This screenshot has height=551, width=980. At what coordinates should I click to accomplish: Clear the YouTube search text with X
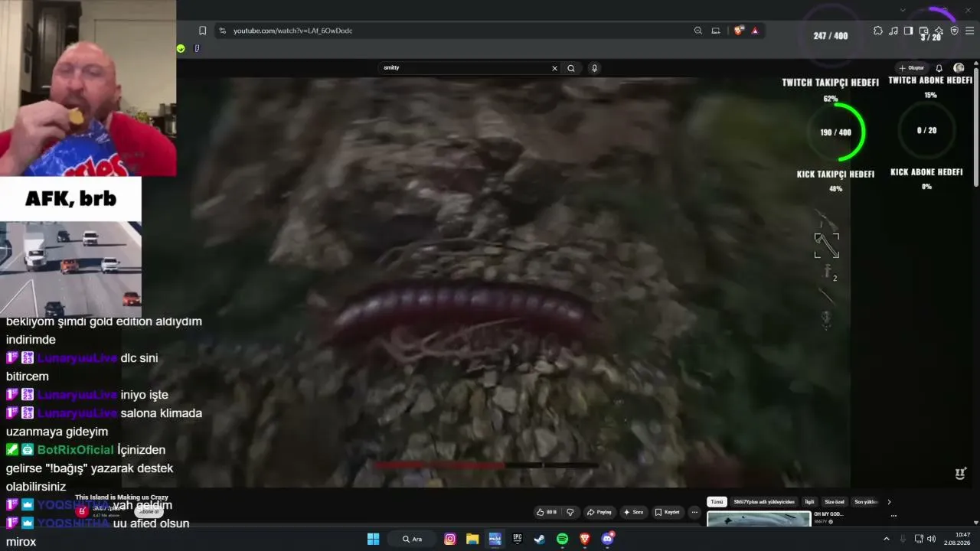tap(555, 68)
